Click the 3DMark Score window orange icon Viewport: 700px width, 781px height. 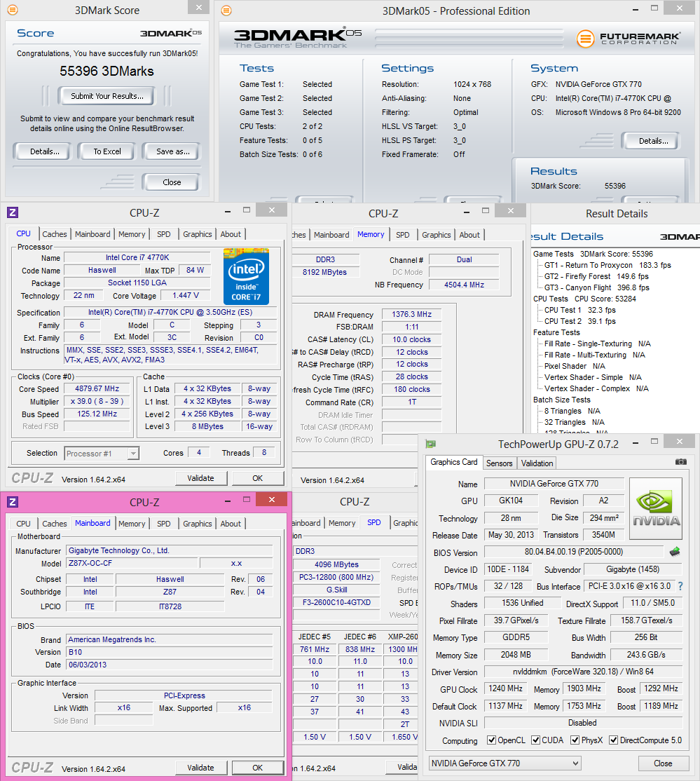(x=13, y=10)
